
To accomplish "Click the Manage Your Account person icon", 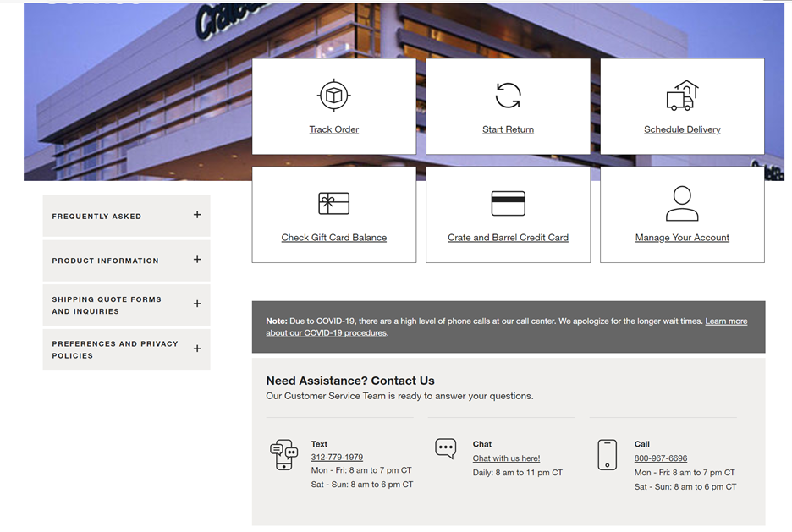I will [x=682, y=203].
